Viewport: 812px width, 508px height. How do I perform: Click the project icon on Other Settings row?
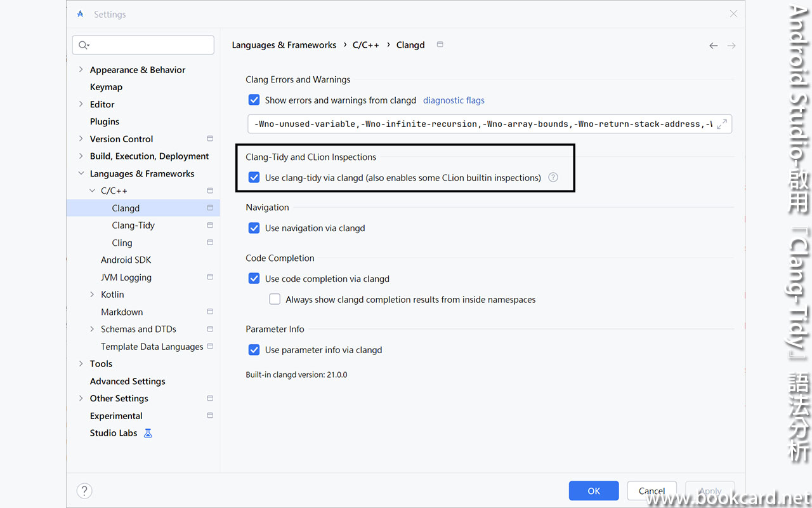[x=210, y=398]
